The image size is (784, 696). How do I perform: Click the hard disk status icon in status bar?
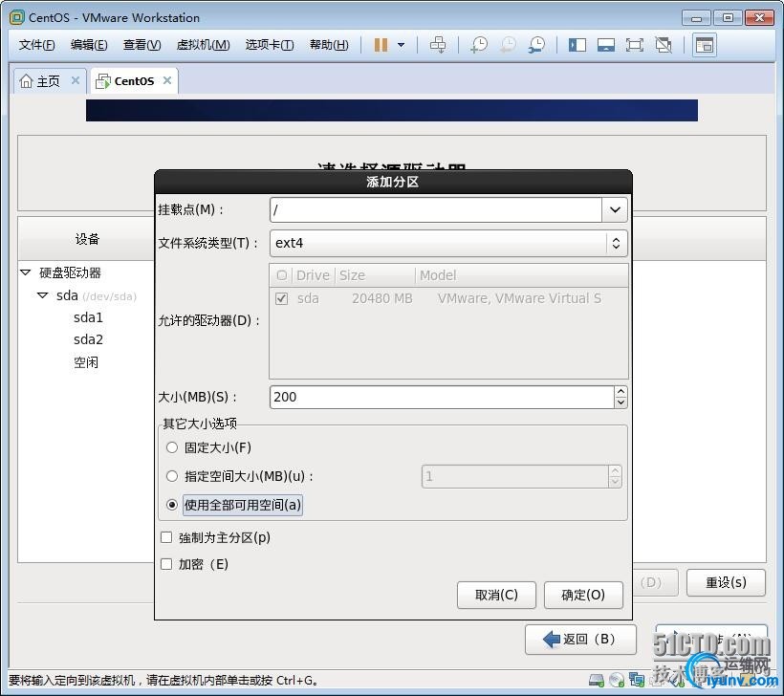click(x=597, y=680)
